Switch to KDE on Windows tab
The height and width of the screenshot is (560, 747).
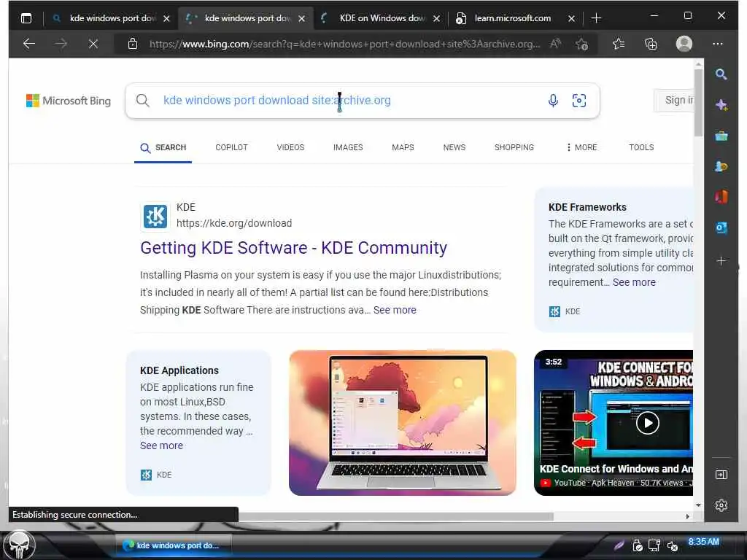click(381, 18)
